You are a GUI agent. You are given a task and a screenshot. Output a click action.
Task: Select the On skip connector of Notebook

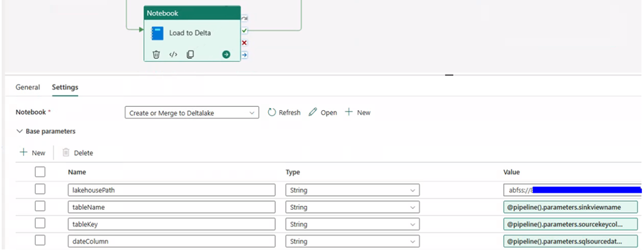pos(244,18)
